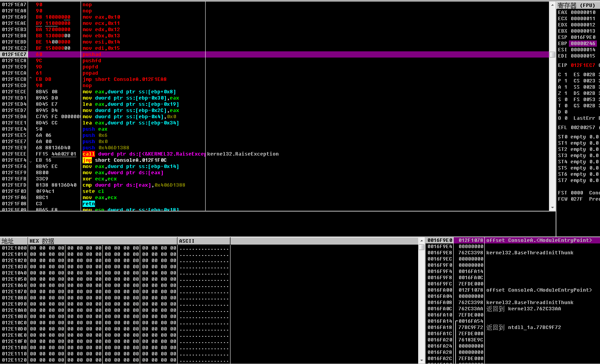This screenshot has height=364, width=600.
Task: Select stack top row at 0016F9E0
Action: [x=513, y=240]
